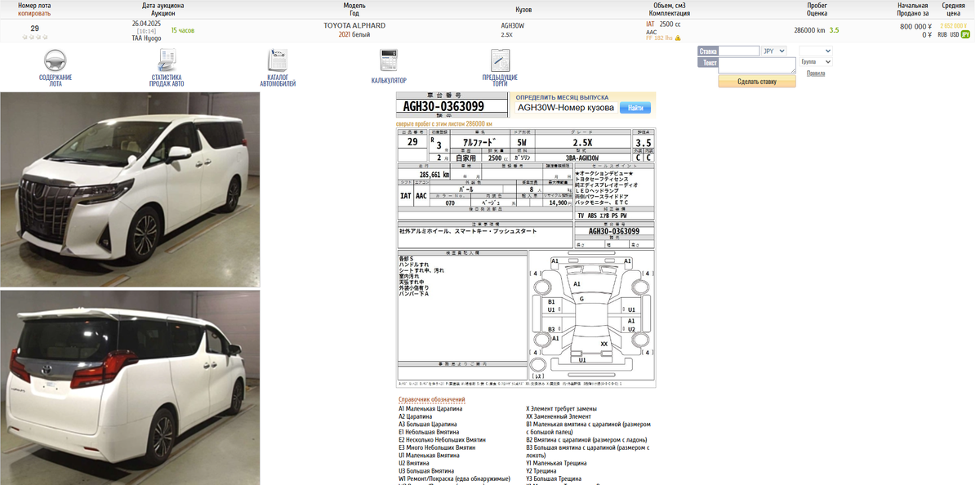Click the '15 часов' time remaining text
The height and width of the screenshot is (485, 980).
pos(183,30)
